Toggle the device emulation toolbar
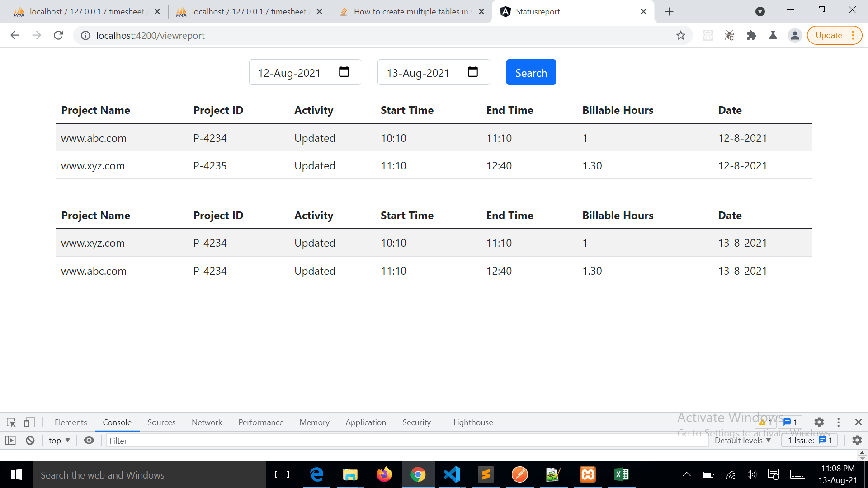Image resolution: width=868 pixels, height=488 pixels. 29,422
